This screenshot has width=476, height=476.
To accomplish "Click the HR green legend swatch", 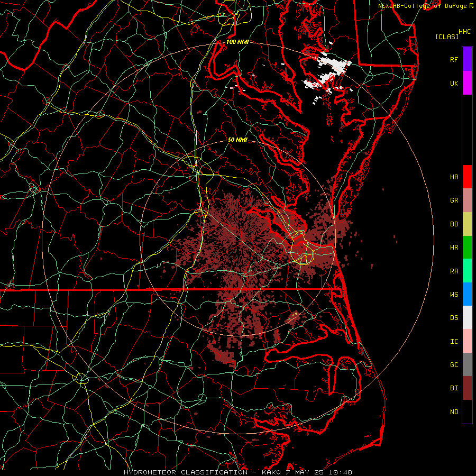I will pos(467,247).
